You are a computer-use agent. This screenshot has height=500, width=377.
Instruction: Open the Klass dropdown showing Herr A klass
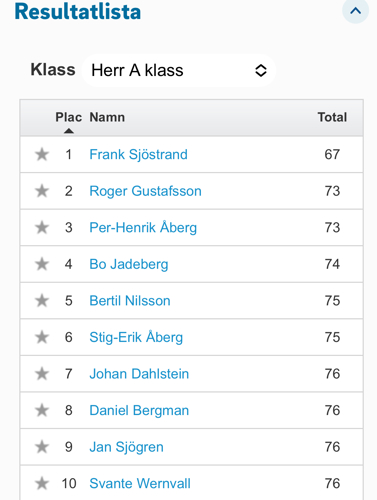click(179, 70)
